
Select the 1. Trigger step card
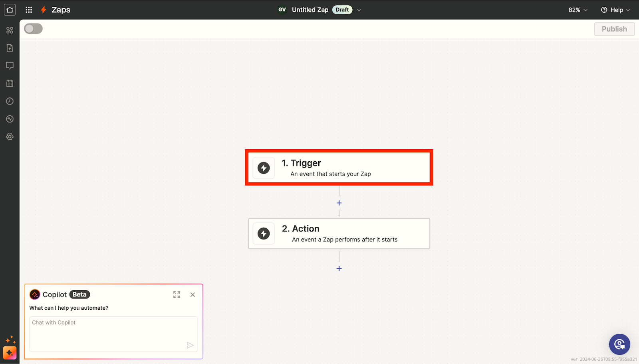point(339,168)
